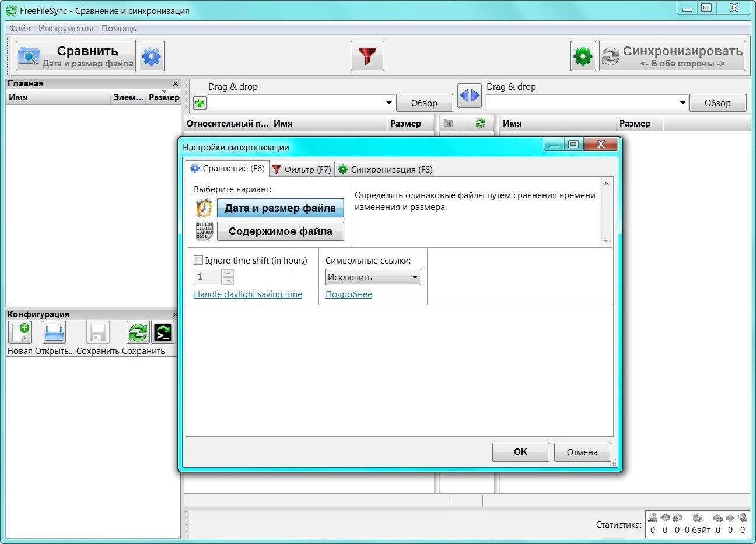Viewport: 756px width, 544px height.
Task: Close the Конфигурация panel
Action: coord(176,314)
